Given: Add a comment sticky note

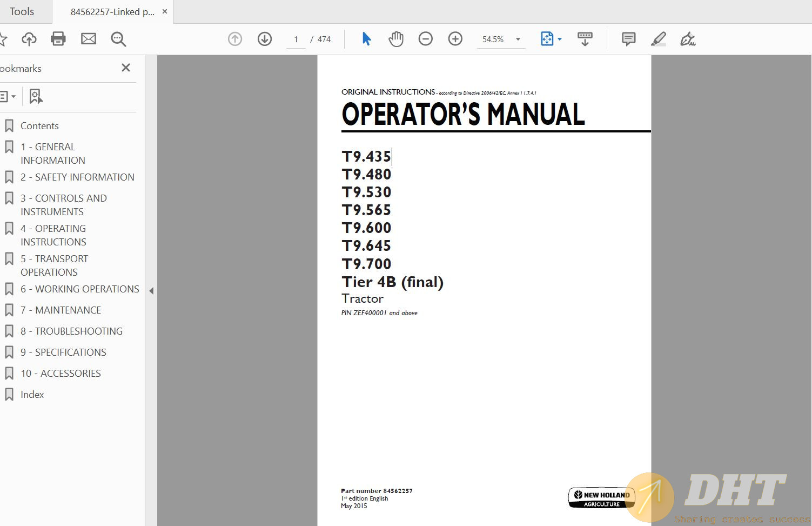Looking at the screenshot, I should [628, 39].
